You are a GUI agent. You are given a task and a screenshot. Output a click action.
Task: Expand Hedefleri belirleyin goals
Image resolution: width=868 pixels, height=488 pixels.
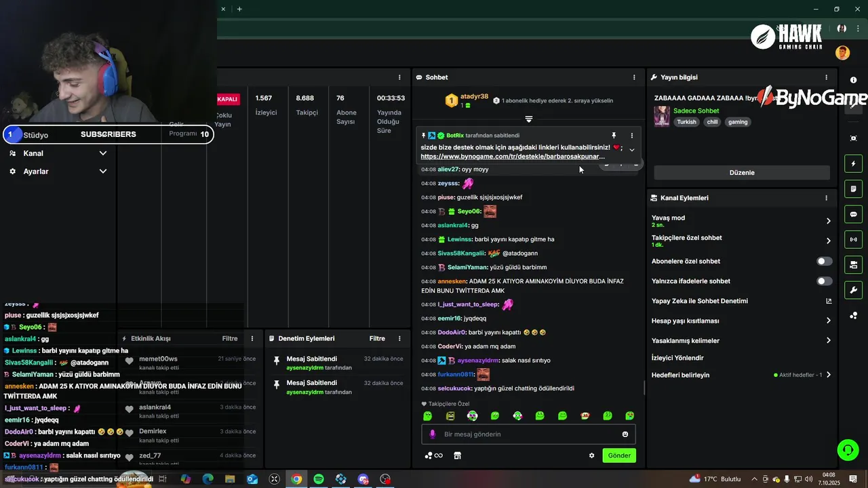coord(828,375)
